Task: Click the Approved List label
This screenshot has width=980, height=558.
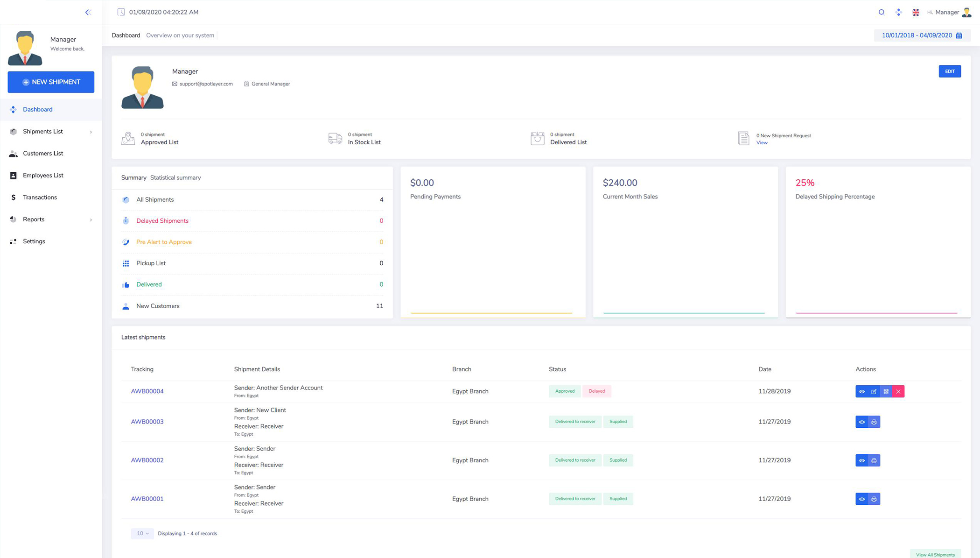Action: (160, 142)
